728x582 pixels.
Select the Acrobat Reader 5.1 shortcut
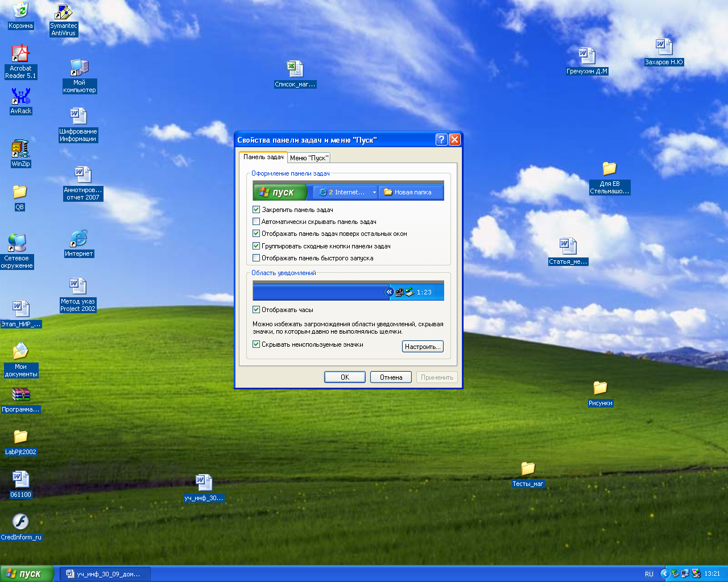tap(20, 62)
